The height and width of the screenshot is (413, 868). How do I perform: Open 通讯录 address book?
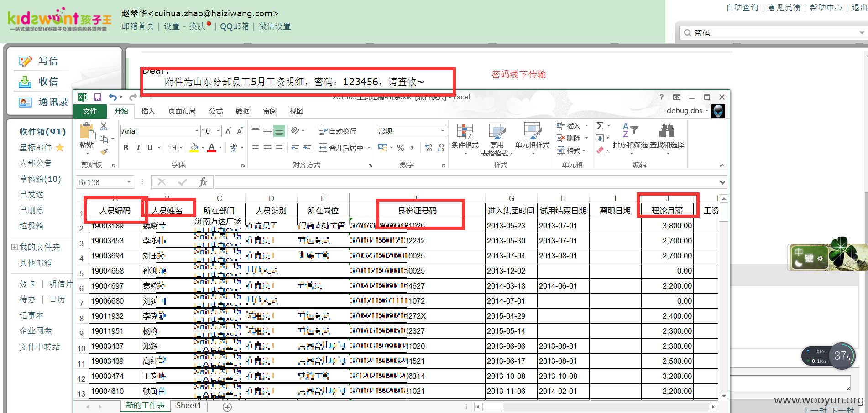[44, 102]
